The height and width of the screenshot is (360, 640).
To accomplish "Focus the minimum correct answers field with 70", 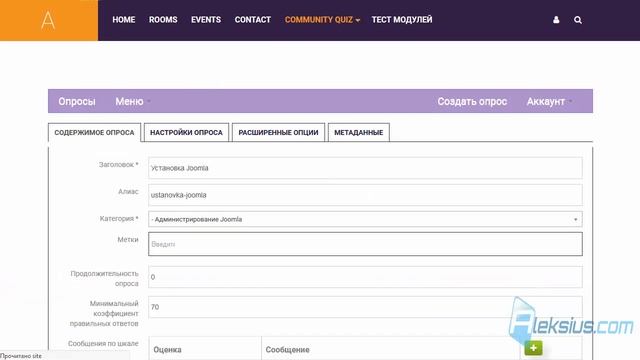I will (x=365, y=307).
